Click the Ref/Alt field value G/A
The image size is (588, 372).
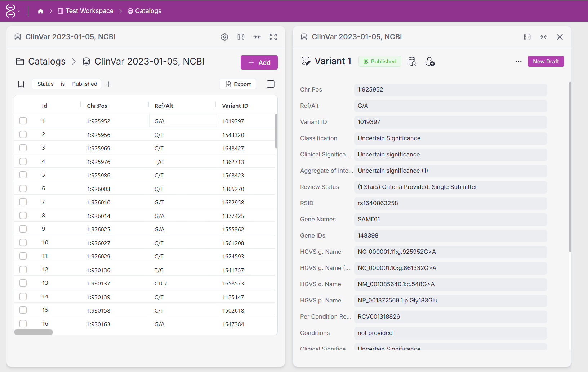pyautogui.click(x=450, y=106)
